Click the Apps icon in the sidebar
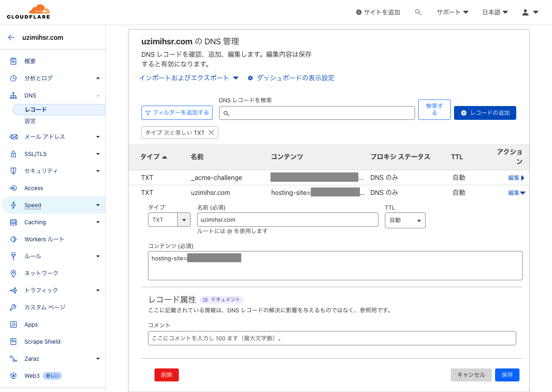Viewport: 552px width, 392px height. (x=13, y=325)
